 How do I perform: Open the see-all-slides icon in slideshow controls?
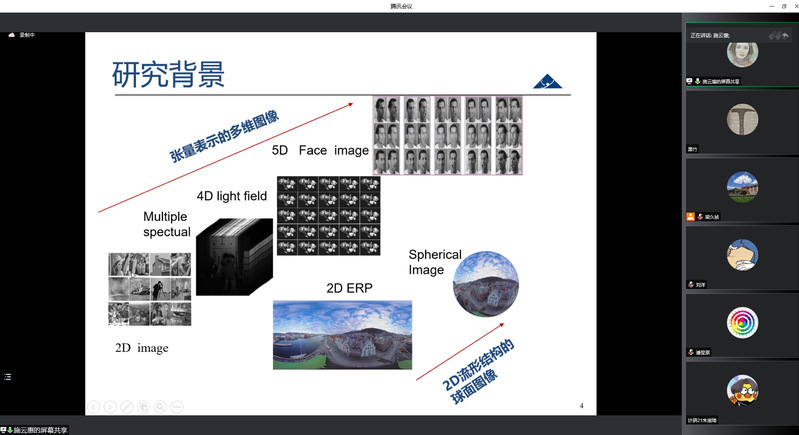pos(144,406)
